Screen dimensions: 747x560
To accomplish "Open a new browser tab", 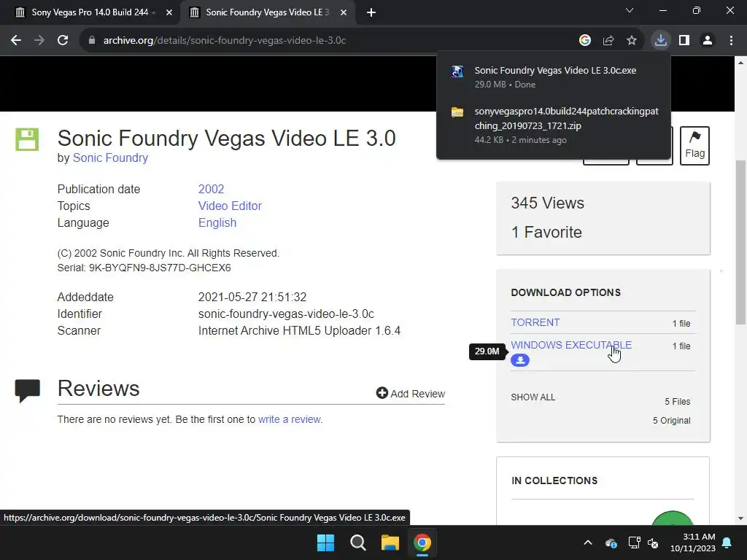I will 371,12.
